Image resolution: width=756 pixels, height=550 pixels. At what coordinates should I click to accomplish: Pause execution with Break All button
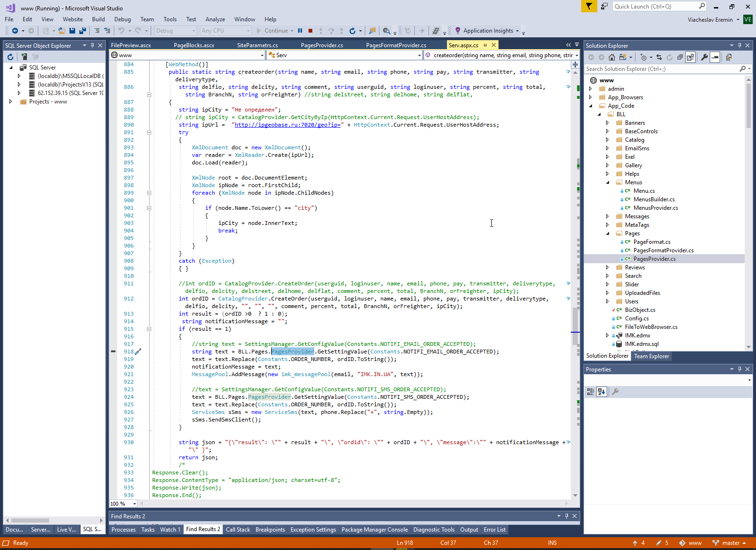pos(300,31)
